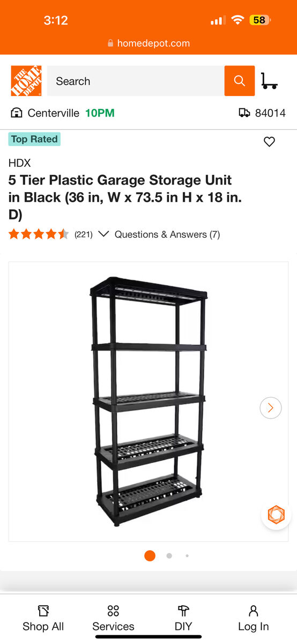The width and height of the screenshot is (297, 644).
Task: Tap the HDX brand link
Action: pos(20,163)
